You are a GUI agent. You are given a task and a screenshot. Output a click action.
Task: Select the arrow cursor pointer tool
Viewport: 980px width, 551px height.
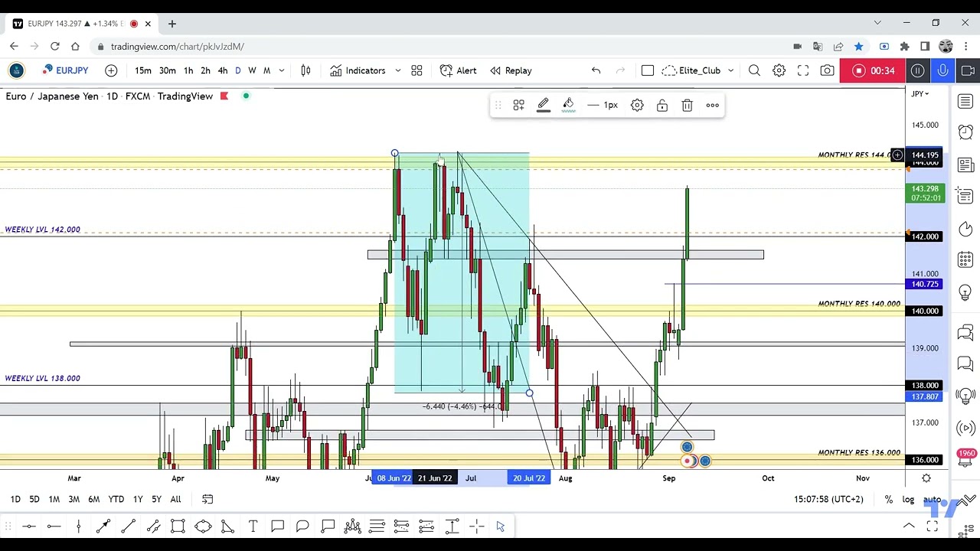[500, 526]
